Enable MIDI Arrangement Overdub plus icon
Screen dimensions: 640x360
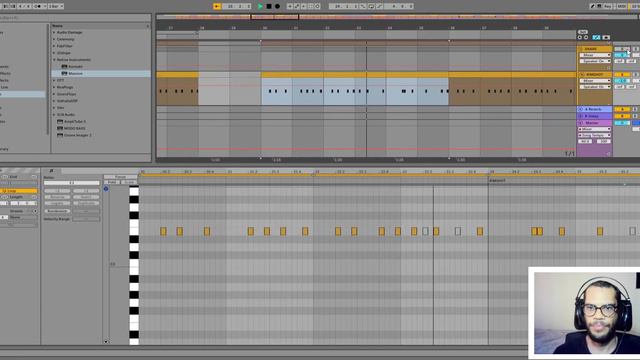coord(290,6)
